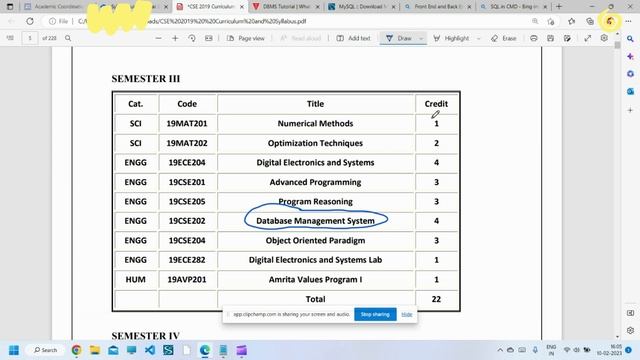Click the page number input box
Viewport: 640px width, 360px height.
(x=30, y=38)
